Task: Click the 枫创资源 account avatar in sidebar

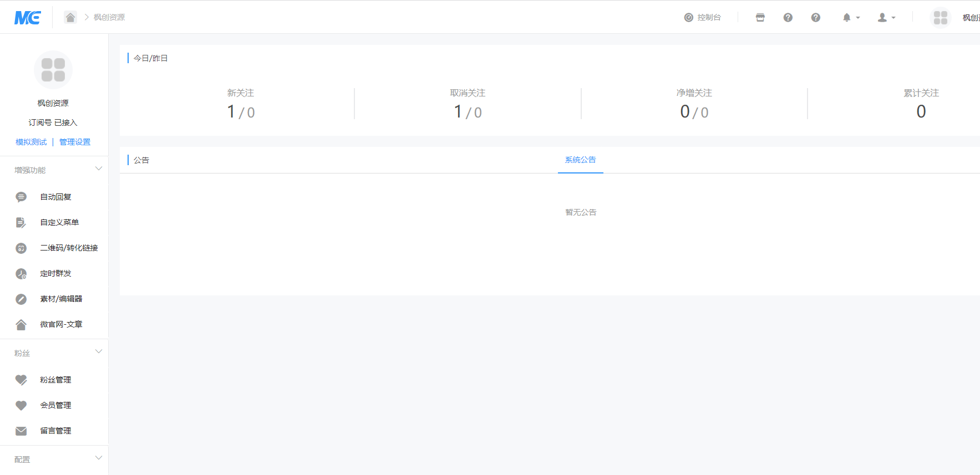Action: [53, 70]
